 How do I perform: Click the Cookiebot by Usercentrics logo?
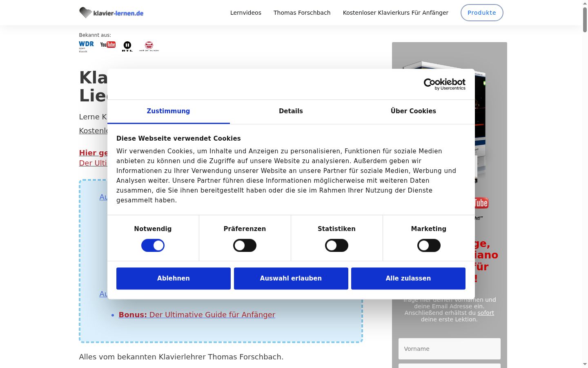[x=445, y=84]
